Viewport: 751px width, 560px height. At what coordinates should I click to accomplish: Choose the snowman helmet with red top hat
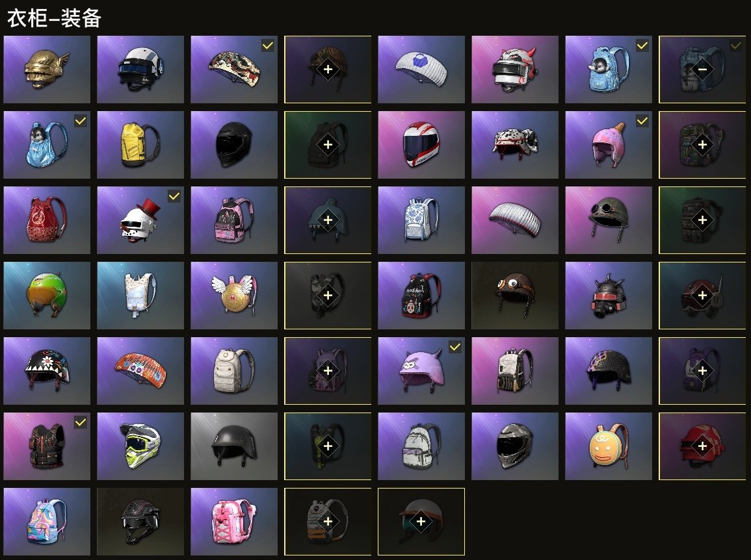pyautogui.click(x=140, y=220)
